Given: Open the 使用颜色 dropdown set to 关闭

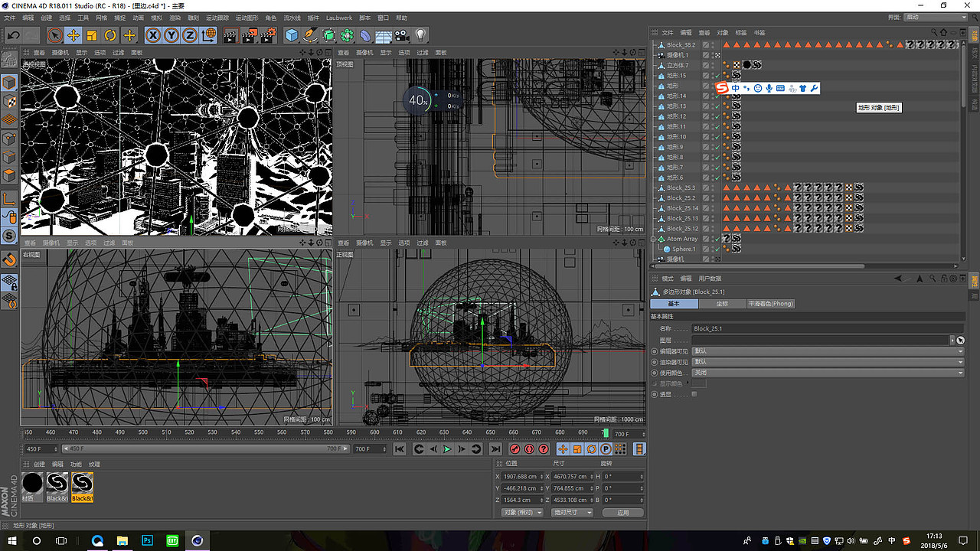Looking at the screenshot, I should point(827,373).
